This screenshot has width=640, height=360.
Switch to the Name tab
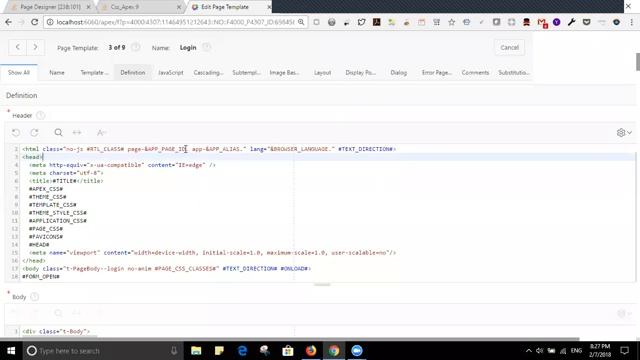click(x=57, y=73)
